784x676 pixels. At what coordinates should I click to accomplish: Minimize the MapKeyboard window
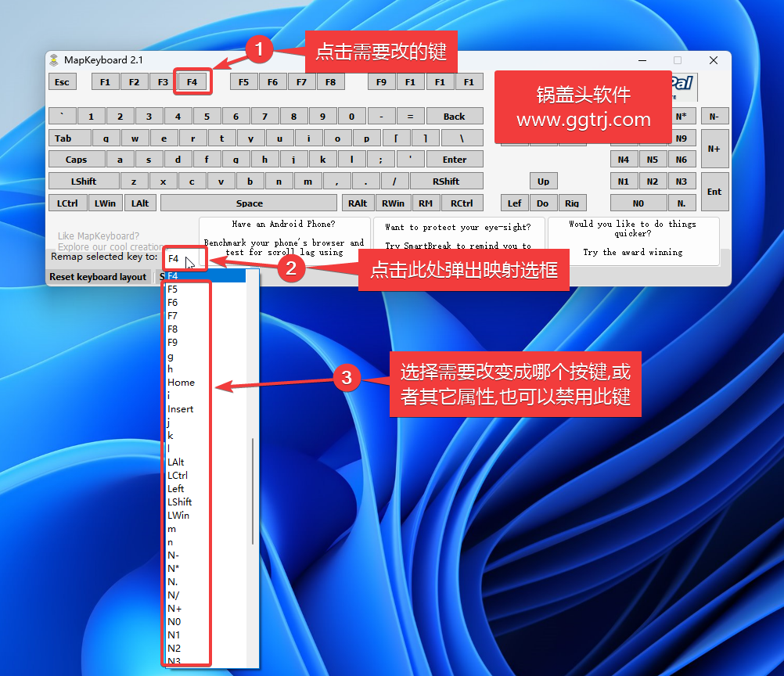click(642, 60)
